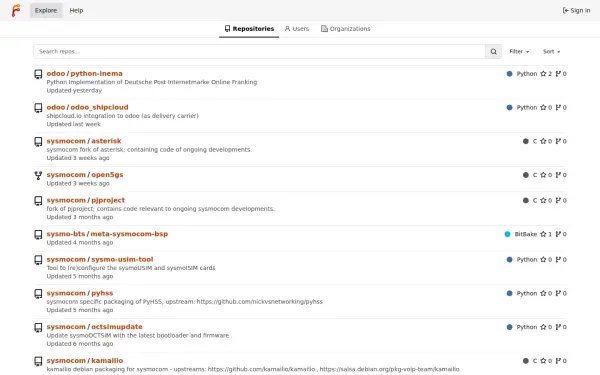Viewport: 600px width, 375px height.
Task: Focus the Search repos input field
Action: pos(259,51)
